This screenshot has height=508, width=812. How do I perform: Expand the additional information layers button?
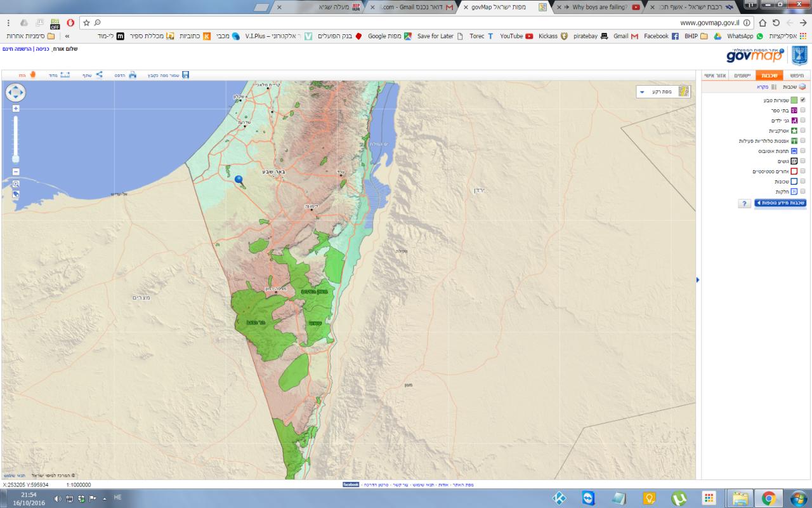pyautogui.click(x=780, y=203)
